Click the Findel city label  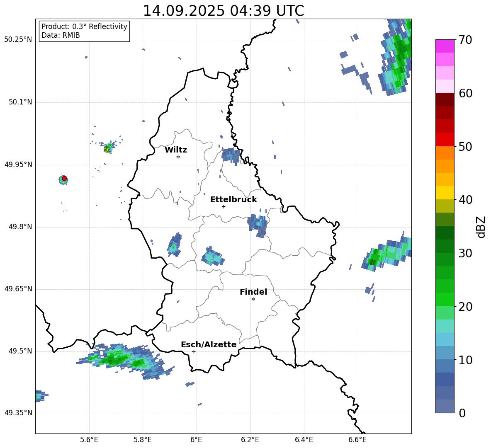(253, 292)
